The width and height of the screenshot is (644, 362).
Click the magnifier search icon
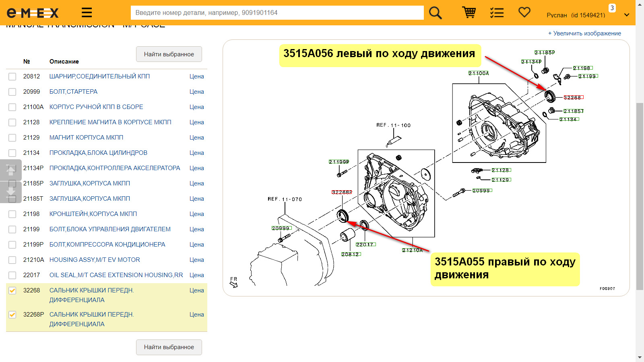(x=435, y=13)
